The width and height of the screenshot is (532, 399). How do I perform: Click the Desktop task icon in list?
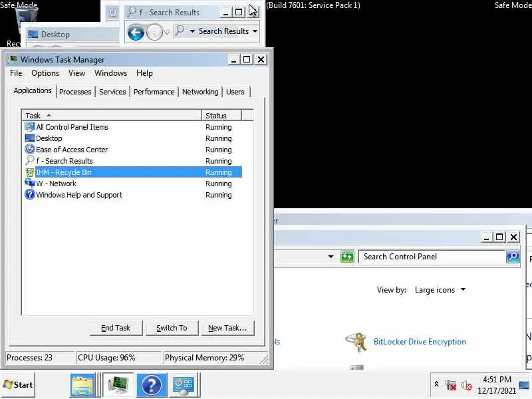[29, 138]
